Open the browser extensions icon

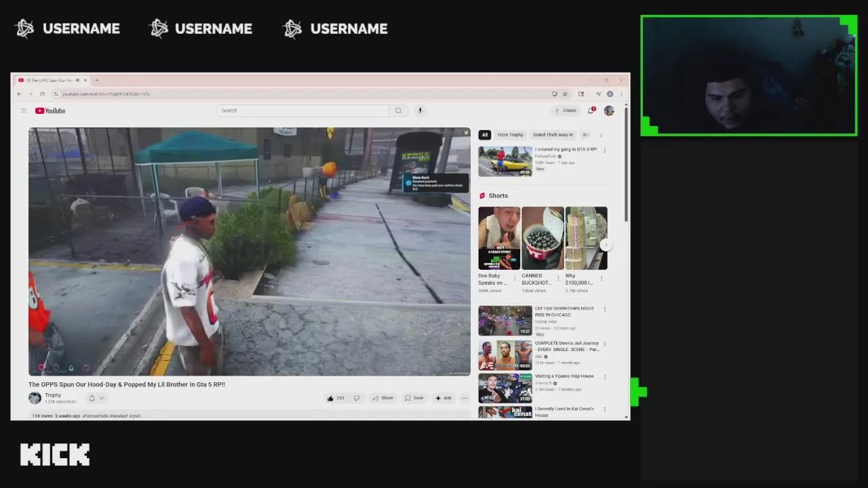(x=581, y=94)
